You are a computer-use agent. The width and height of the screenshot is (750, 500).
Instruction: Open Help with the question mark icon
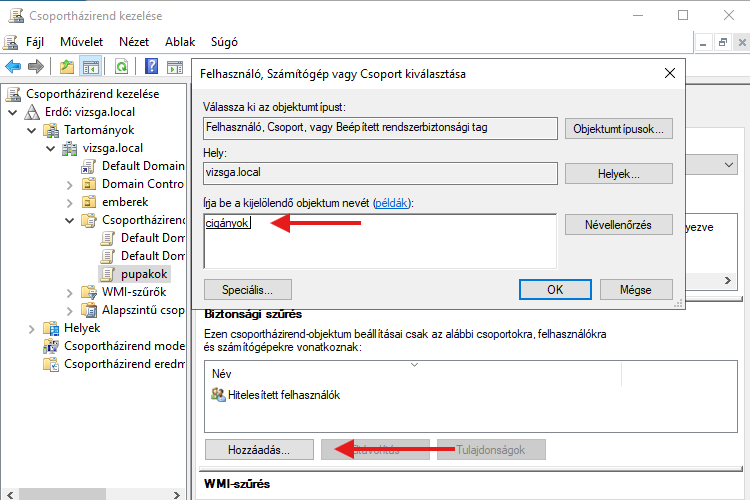(151, 66)
